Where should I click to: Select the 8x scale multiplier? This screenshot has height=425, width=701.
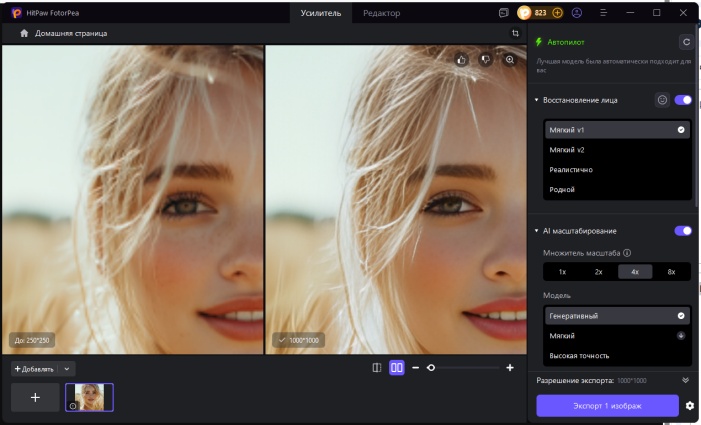671,272
